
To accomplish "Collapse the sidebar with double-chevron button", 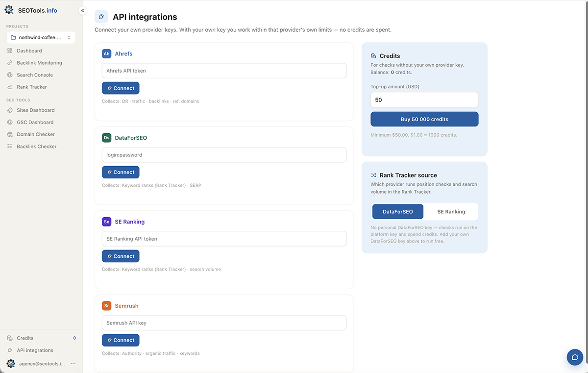I will 82,10.
